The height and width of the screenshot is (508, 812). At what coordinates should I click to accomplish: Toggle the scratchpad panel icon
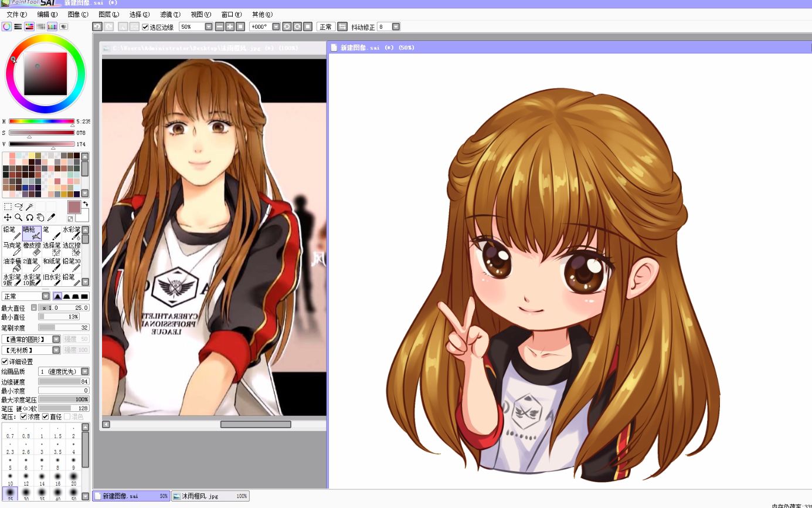coord(63,26)
